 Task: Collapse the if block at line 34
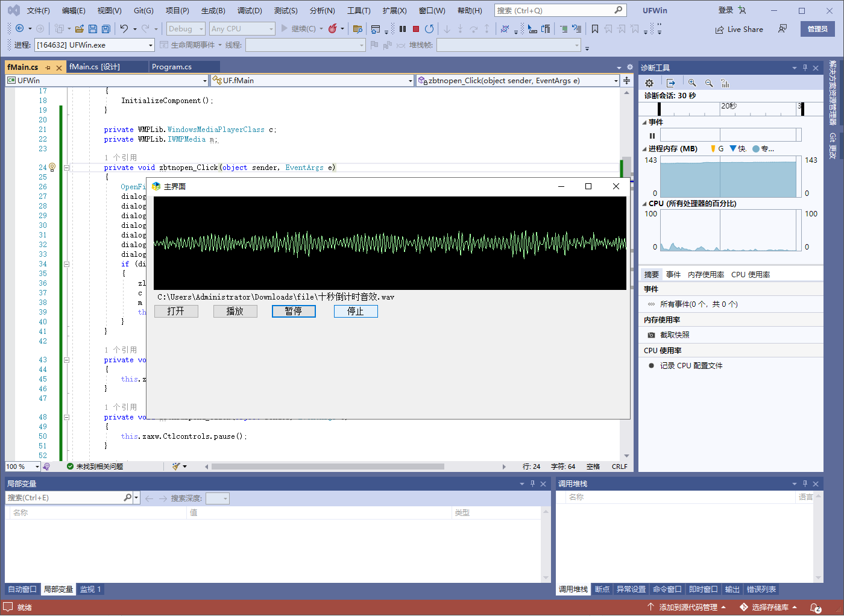pyautogui.click(x=66, y=264)
